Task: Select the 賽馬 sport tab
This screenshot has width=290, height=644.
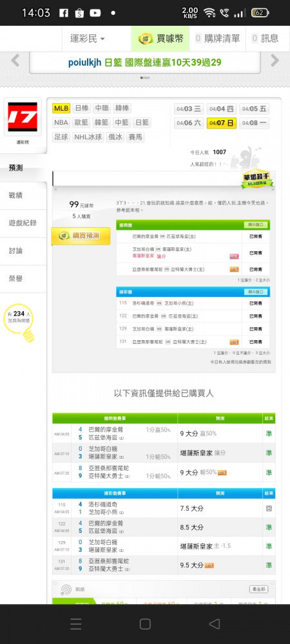Action: point(135,137)
